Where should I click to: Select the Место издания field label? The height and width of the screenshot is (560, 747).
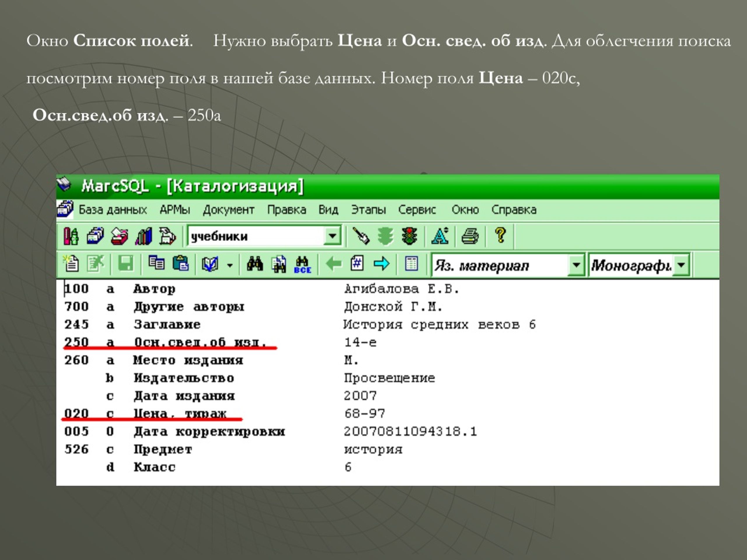[x=188, y=360]
